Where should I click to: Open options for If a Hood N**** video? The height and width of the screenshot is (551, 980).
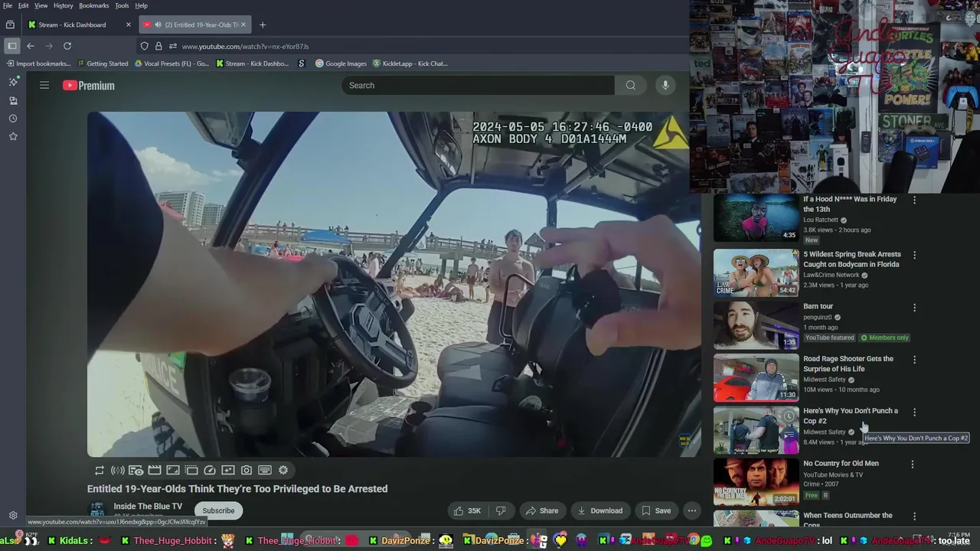pyautogui.click(x=914, y=200)
